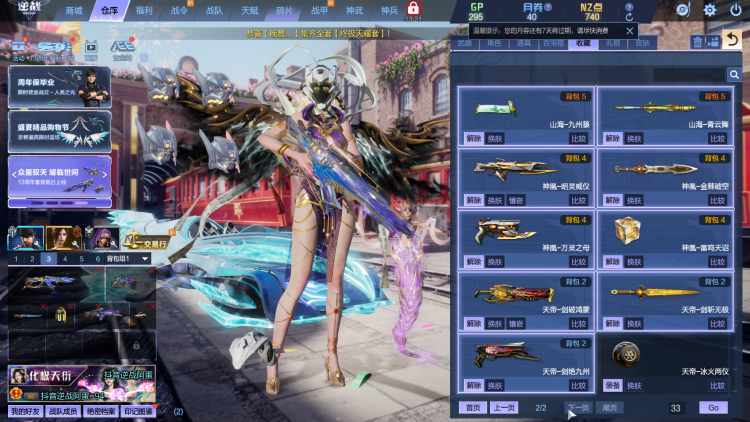This screenshot has height=422, width=750.
Task: Click the 上一页 previous page button
Action: click(504, 408)
